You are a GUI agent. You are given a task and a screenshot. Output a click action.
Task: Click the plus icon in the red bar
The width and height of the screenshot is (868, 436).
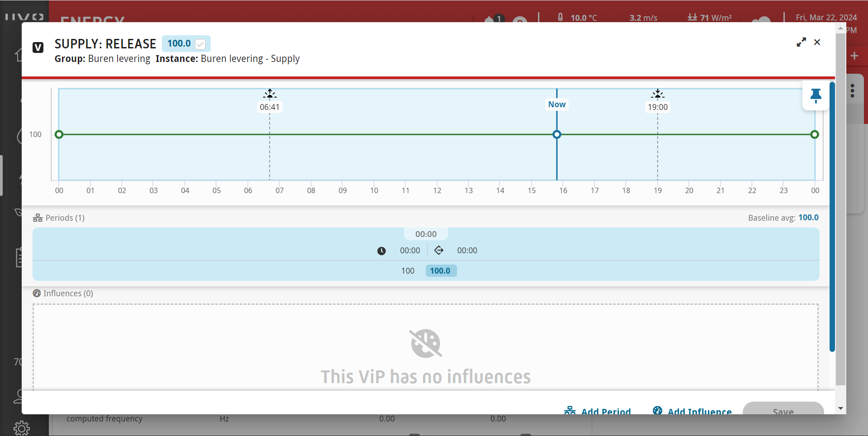(854, 56)
